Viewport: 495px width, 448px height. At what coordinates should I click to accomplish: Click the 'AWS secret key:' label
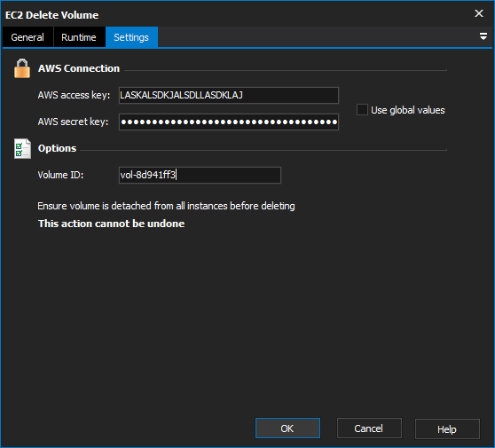pos(73,122)
